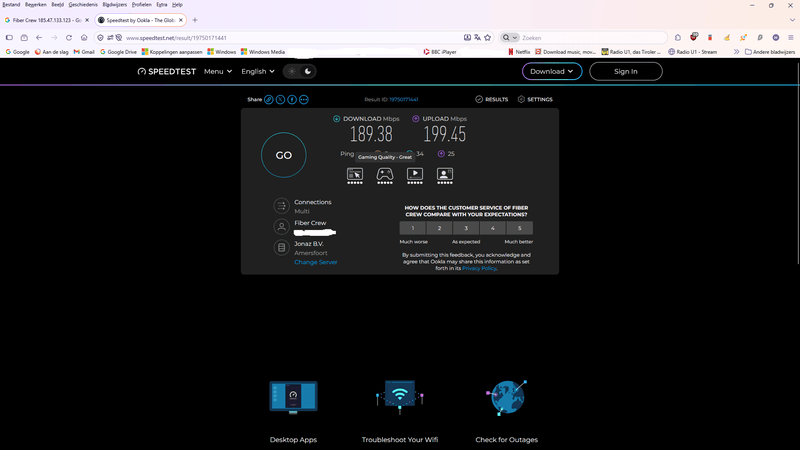The height and width of the screenshot is (450, 800).
Task: Click the Check for Outages globe illustration
Action: coord(506,397)
